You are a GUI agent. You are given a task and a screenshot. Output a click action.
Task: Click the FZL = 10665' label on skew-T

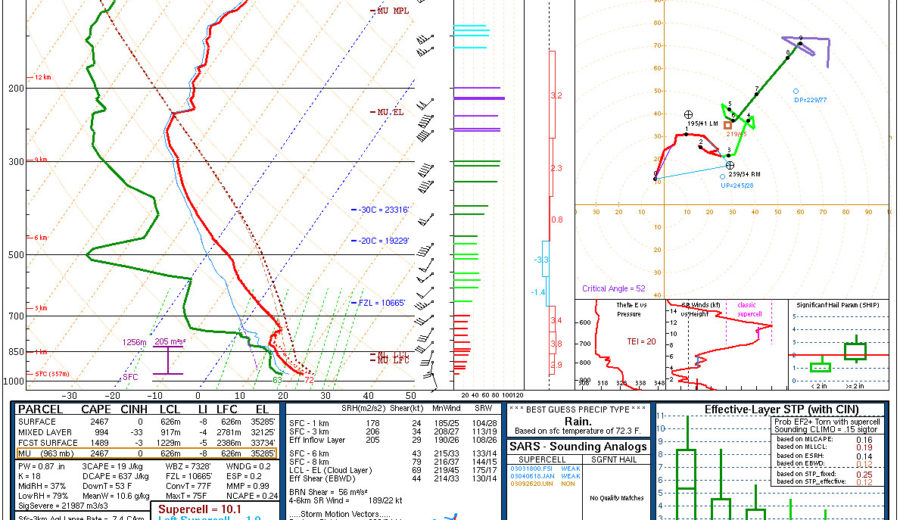(378, 303)
